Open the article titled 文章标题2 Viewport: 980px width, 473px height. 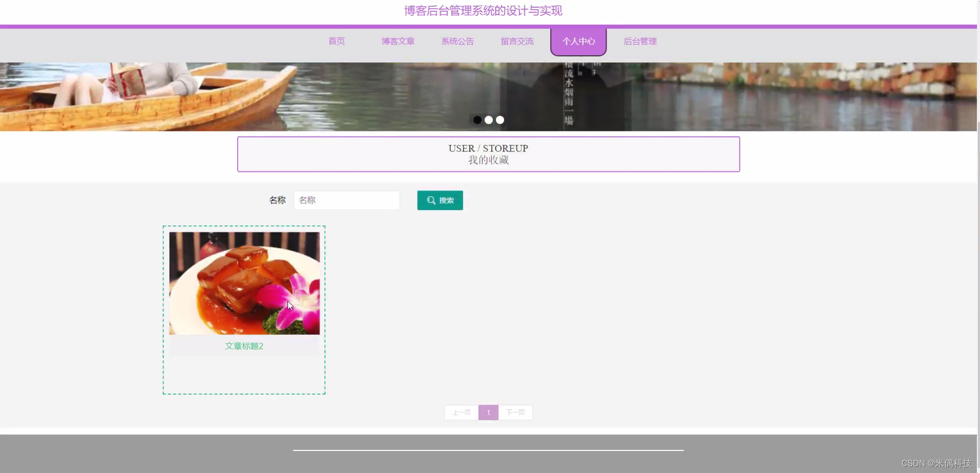pos(244,346)
